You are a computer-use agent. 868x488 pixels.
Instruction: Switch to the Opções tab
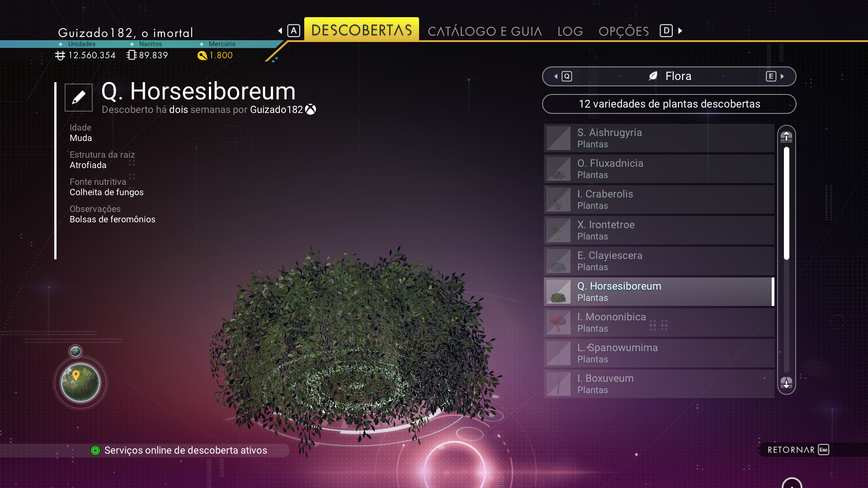tap(624, 31)
